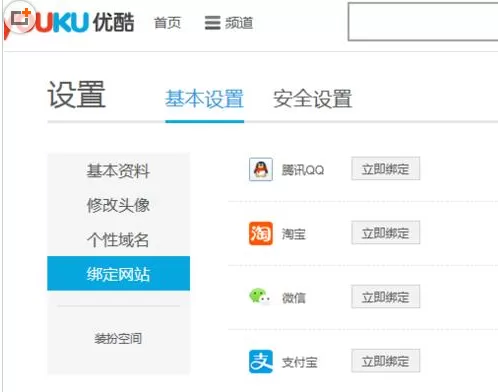The image size is (498, 392).
Task: Switch to 基本设置 tab
Action: pyautogui.click(x=205, y=99)
